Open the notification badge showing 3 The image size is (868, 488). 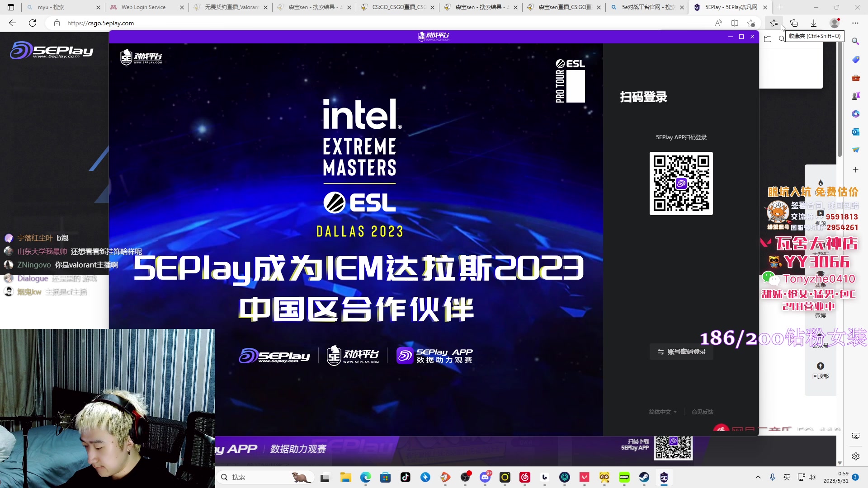pos(855,477)
